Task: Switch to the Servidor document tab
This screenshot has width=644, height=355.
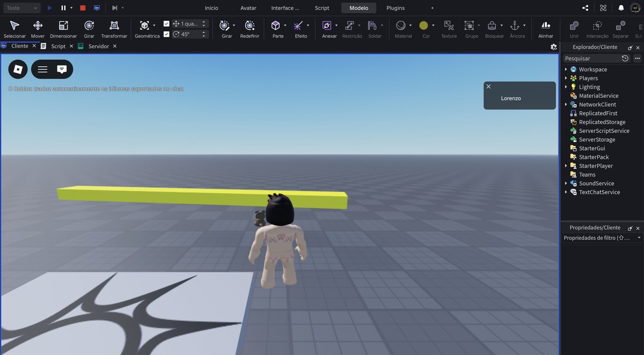Action: (x=99, y=46)
